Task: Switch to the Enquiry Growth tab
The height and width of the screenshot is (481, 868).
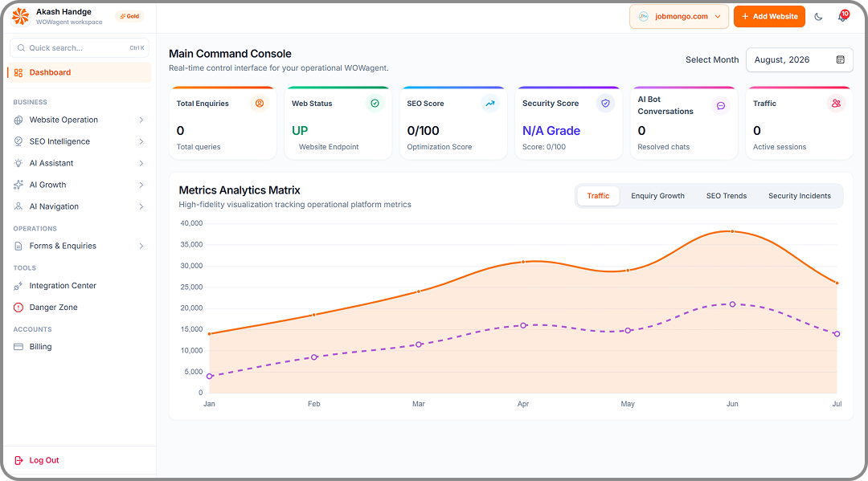Action: click(657, 196)
